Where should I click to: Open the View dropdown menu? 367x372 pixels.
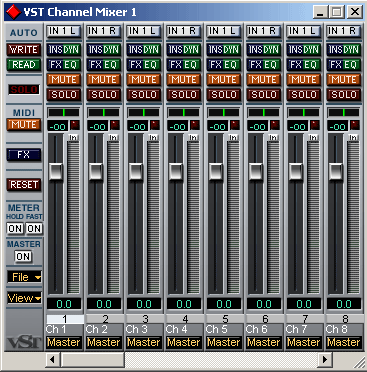pyautogui.click(x=24, y=298)
